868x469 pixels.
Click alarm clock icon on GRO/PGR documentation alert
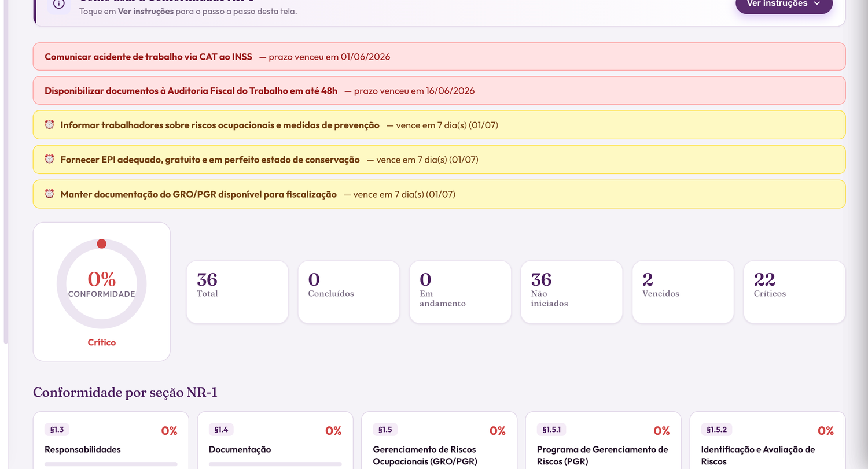coord(49,194)
